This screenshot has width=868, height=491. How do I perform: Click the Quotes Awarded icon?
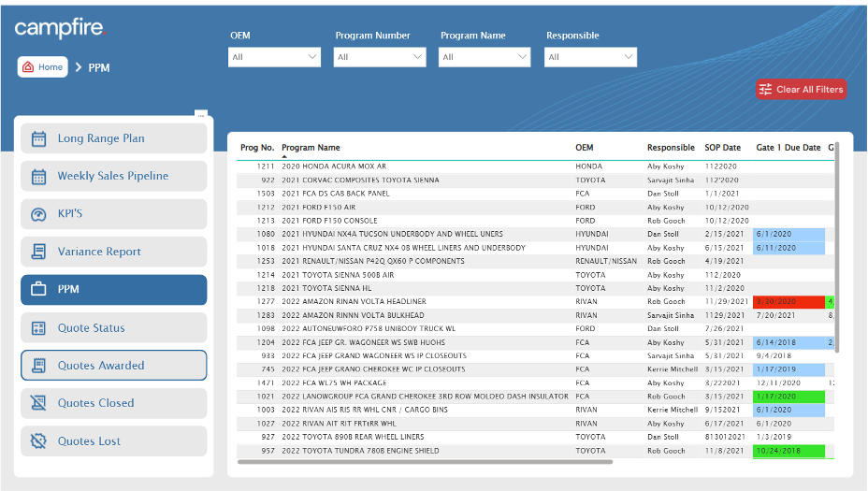pos(38,366)
